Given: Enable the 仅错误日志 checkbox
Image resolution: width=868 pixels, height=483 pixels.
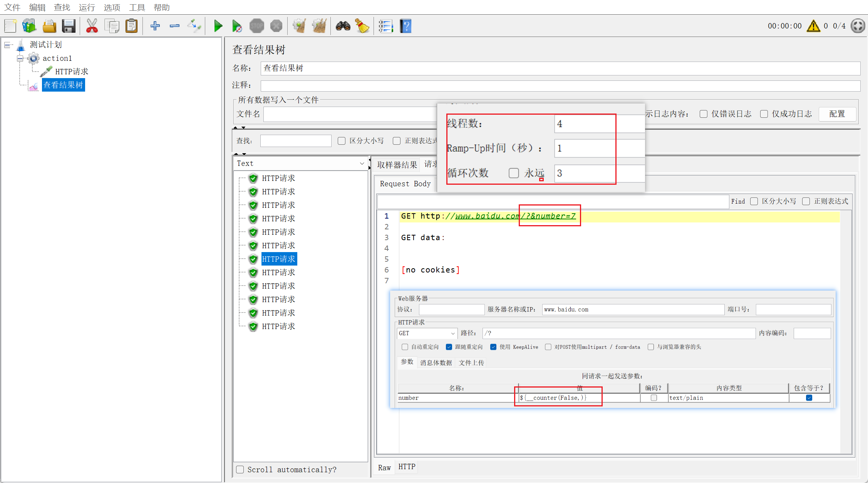Looking at the screenshot, I should pyautogui.click(x=704, y=114).
